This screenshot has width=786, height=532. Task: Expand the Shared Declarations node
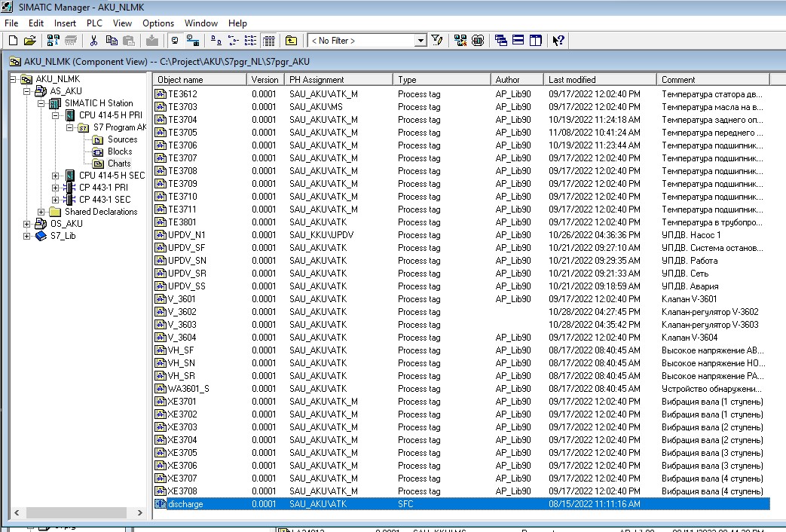[x=41, y=212]
